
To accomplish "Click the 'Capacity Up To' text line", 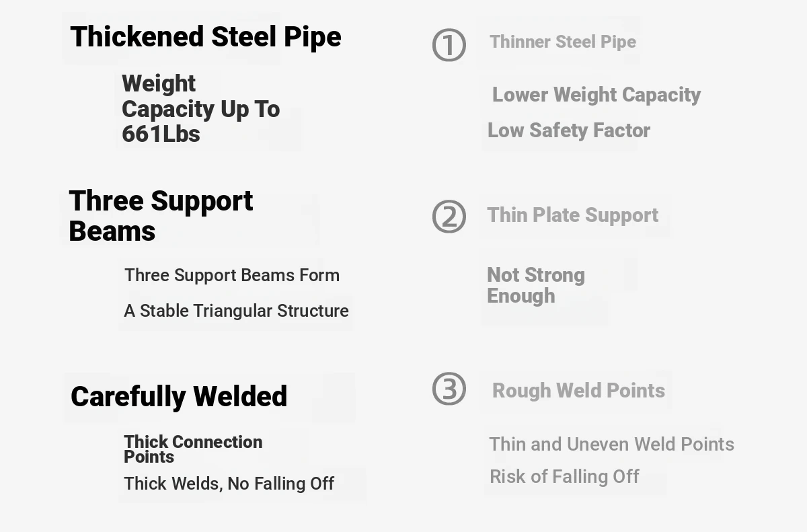I will 200,109.
